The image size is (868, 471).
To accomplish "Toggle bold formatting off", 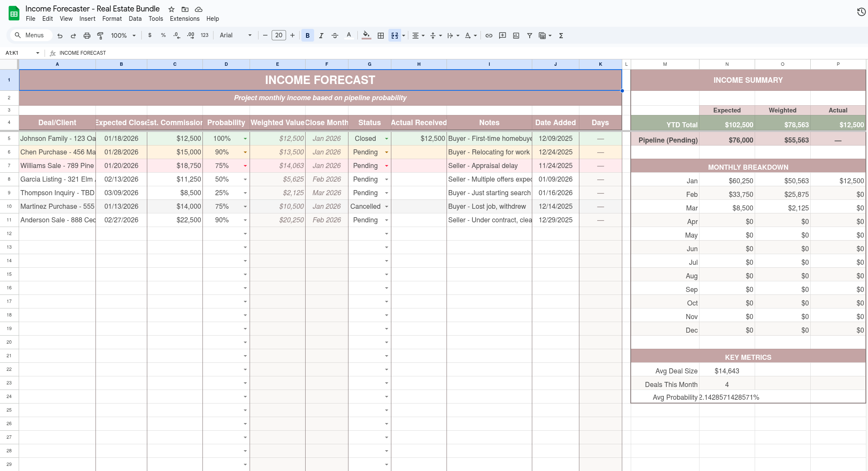I will (x=307, y=35).
